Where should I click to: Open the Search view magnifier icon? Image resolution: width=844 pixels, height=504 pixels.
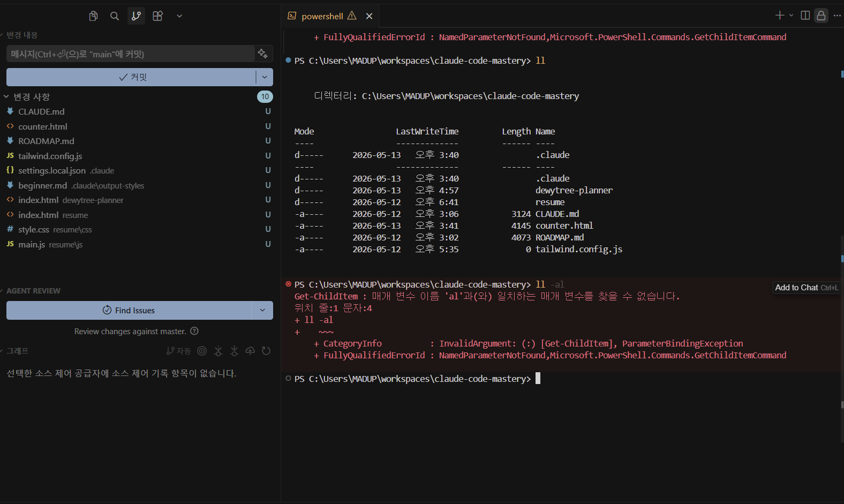(x=115, y=16)
